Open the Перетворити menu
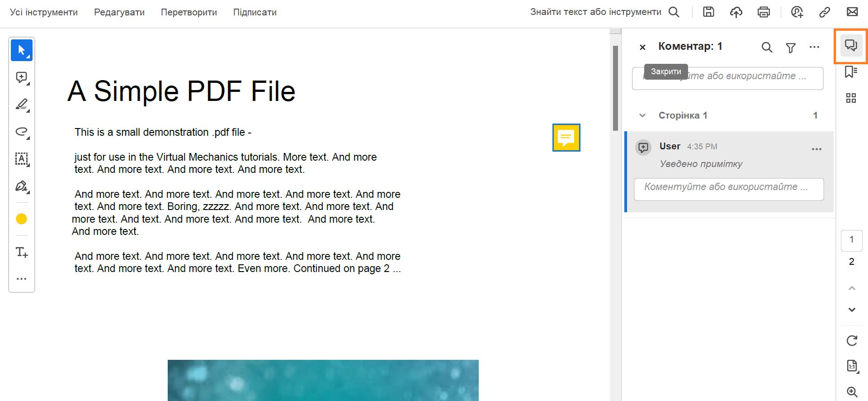This screenshot has height=401, width=868. (189, 12)
